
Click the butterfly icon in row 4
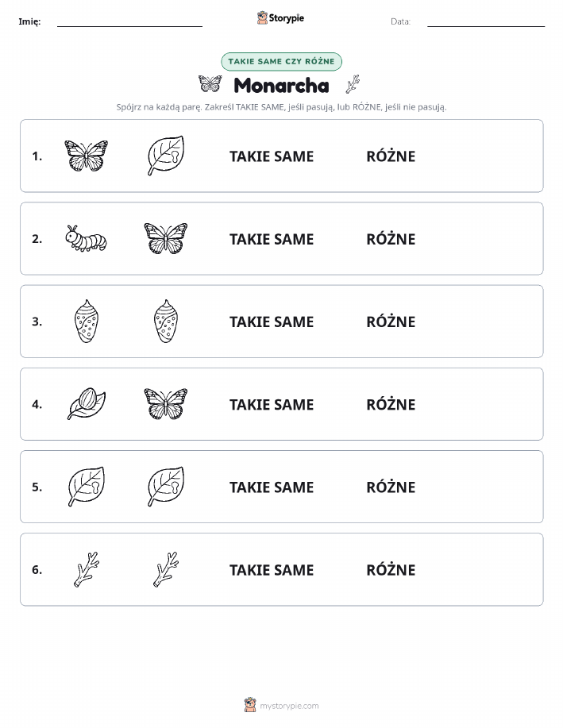(x=166, y=404)
